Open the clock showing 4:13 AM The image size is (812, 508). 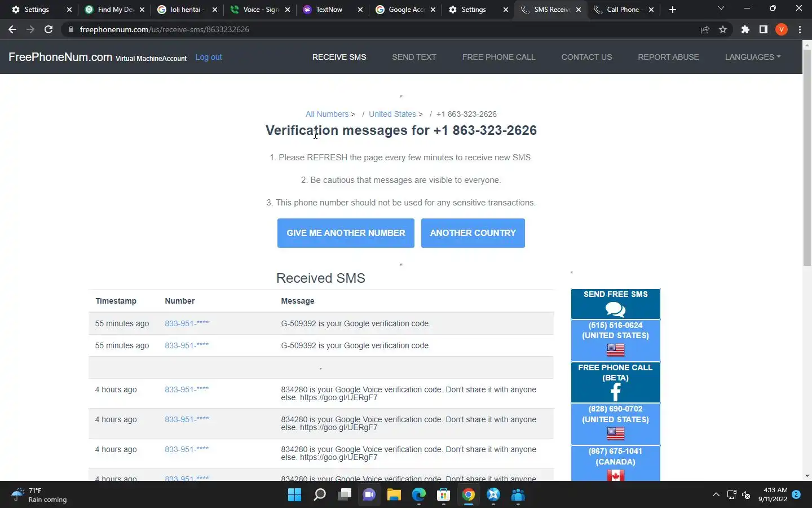[x=773, y=494]
